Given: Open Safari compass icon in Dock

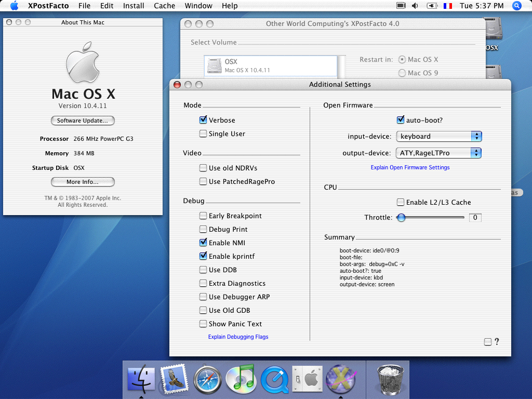Looking at the screenshot, I should tap(207, 379).
